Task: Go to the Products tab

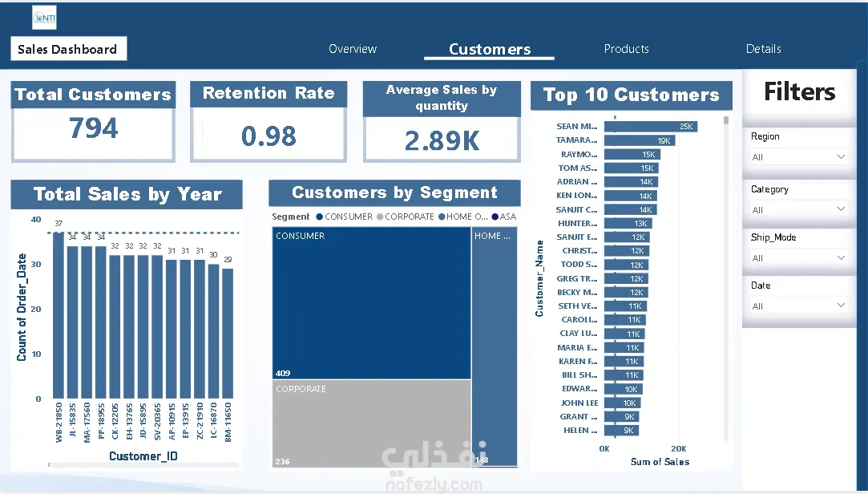Action: pos(626,49)
